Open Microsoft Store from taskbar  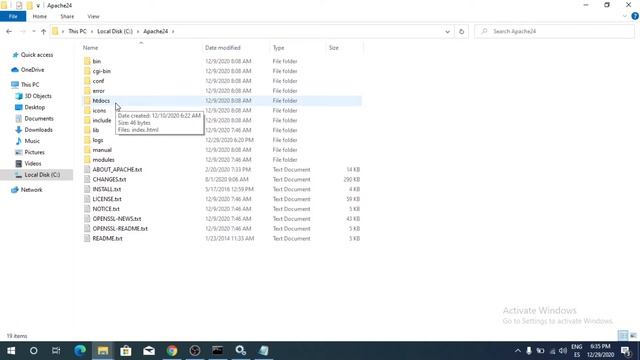[126, 351]
